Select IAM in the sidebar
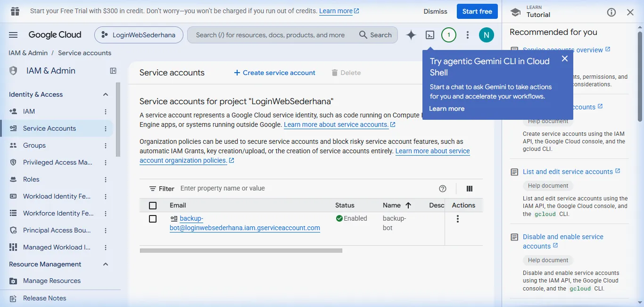This screenshot has height=307, width=644. (x=29, y=111)
